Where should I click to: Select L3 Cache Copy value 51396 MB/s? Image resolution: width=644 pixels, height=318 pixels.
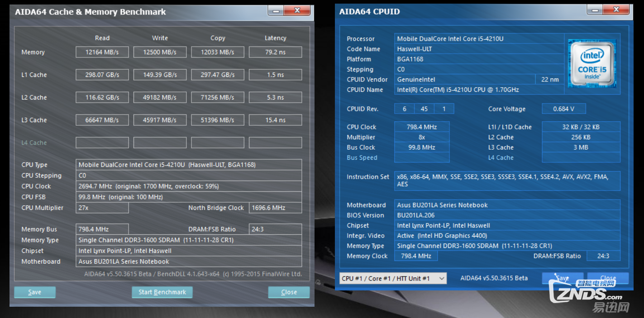pos(218,120)
